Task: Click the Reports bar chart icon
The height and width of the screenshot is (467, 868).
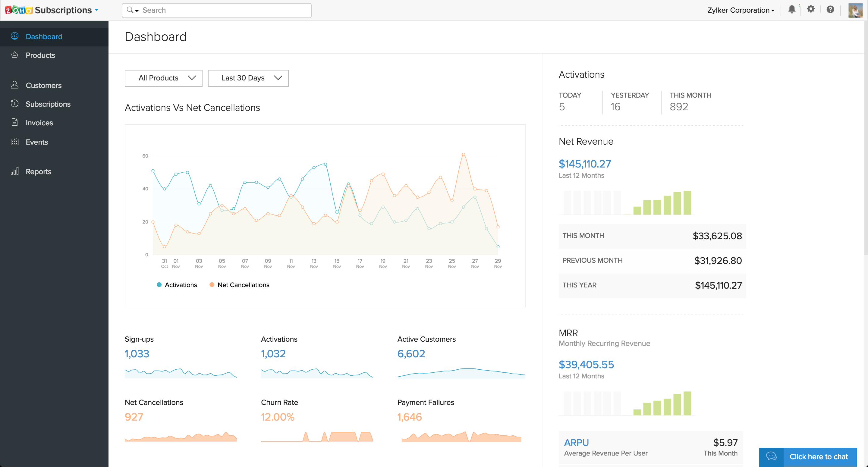Action: pyautogui.click(x=14, y=171)
